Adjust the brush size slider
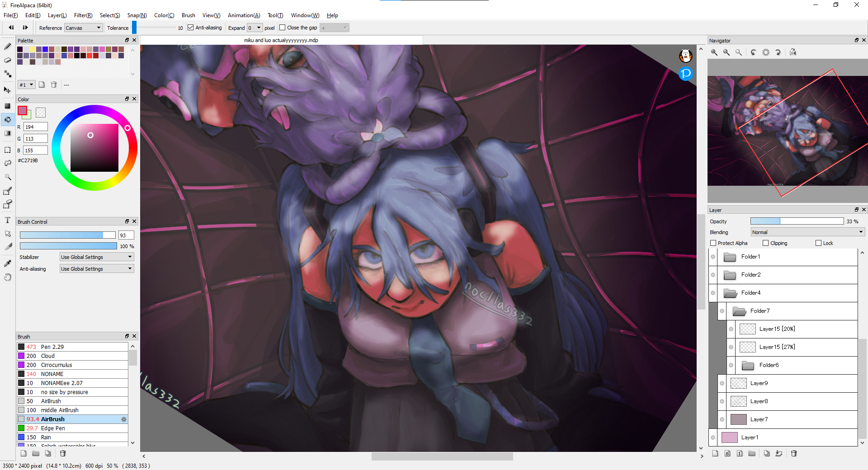Screen dimensions: 868x470 (x=68, y=235)
